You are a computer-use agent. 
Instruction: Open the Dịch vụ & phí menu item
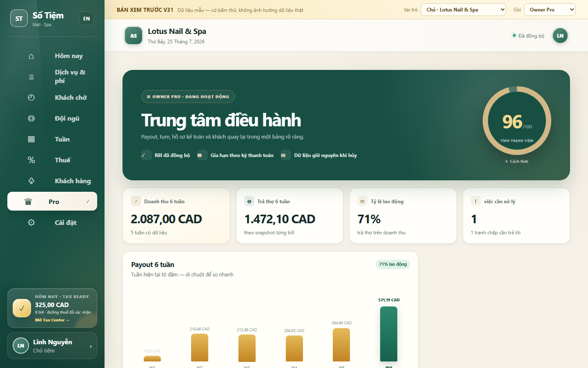click(x=52, y=77)
